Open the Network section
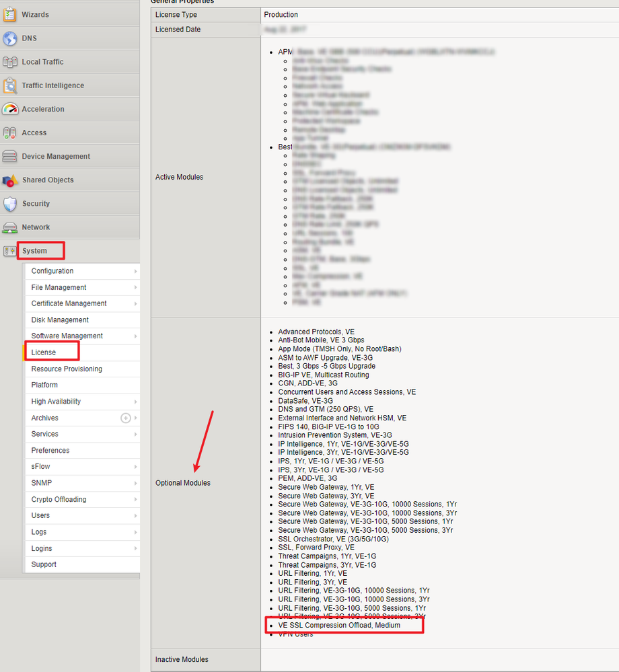Image resolution: width=619 pixels, height=672 pixels. pos(36,227)
